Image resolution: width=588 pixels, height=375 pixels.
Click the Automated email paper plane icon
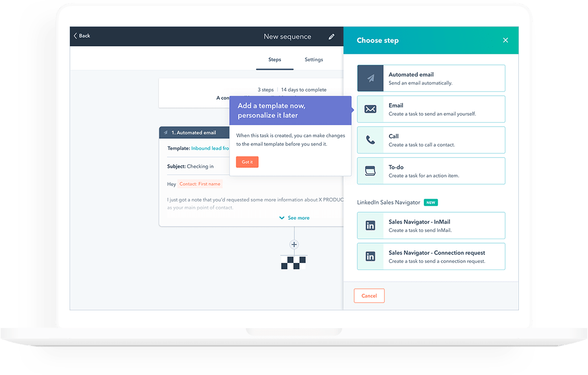pyautogui.click(x=371, y=78)
